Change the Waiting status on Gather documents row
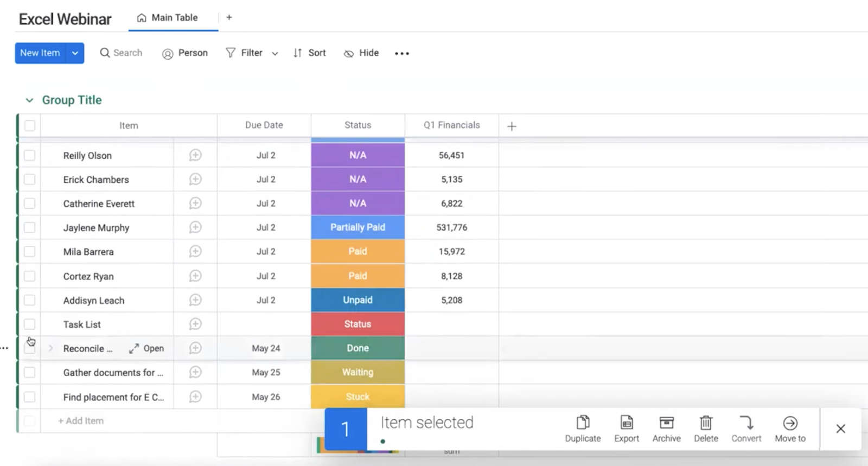The image size is (868, 466). point(358,372)
